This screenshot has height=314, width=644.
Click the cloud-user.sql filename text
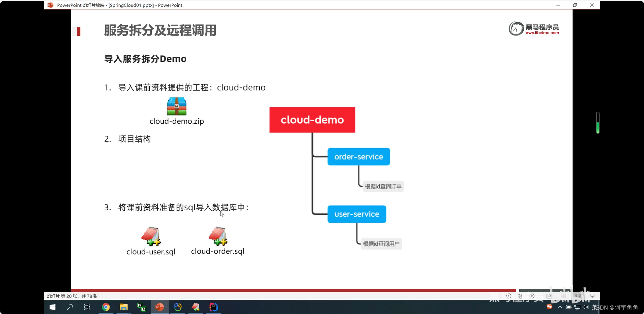click(x=151, y=252)
